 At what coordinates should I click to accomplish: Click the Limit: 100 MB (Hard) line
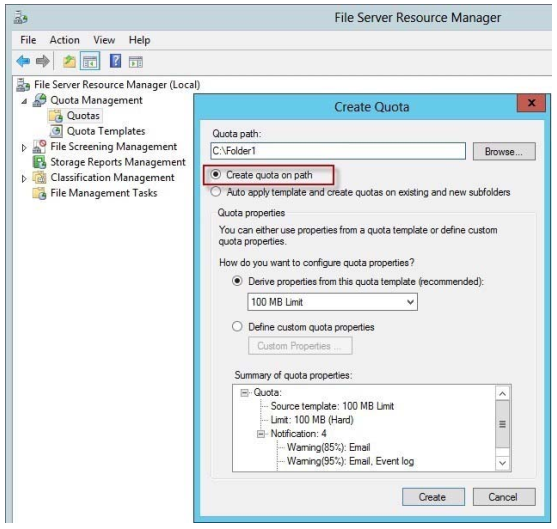[x=312, y=420]
